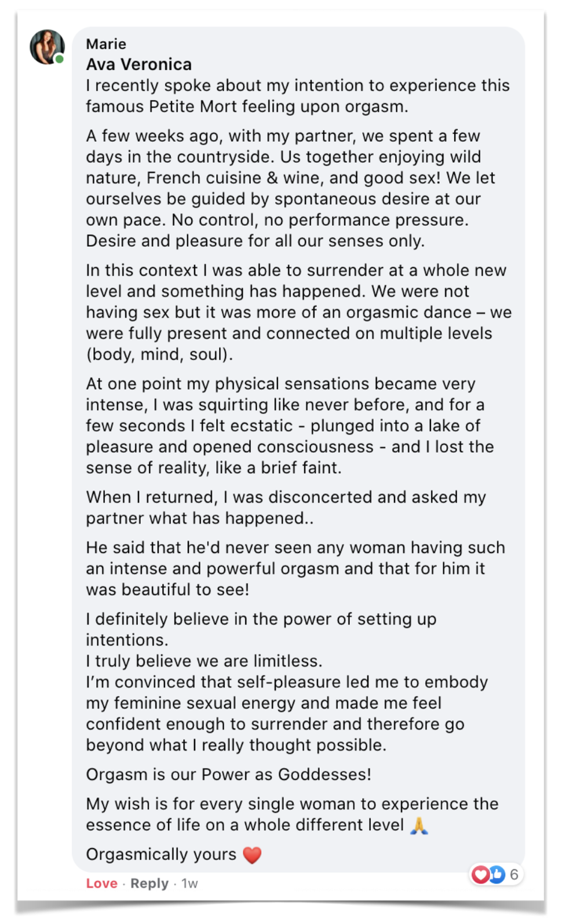
Task: Click the red heart reaction icon
Action: coord(480,874)
